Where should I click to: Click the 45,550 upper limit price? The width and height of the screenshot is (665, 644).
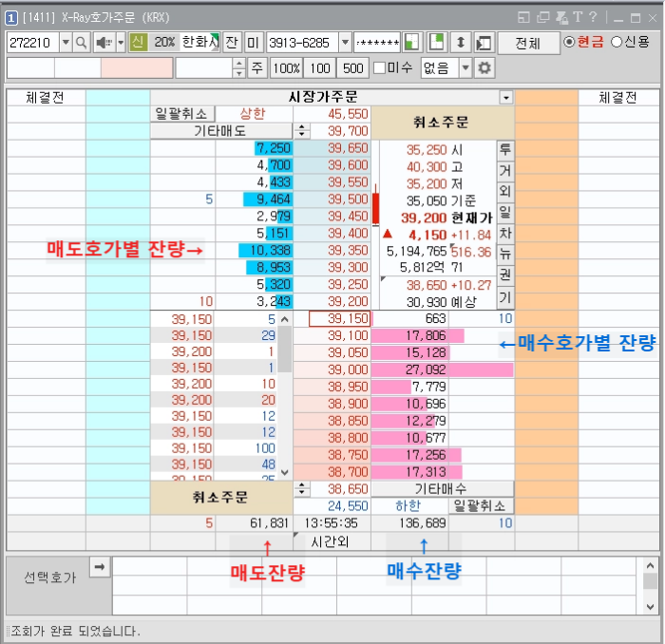[x=332, y=114]
